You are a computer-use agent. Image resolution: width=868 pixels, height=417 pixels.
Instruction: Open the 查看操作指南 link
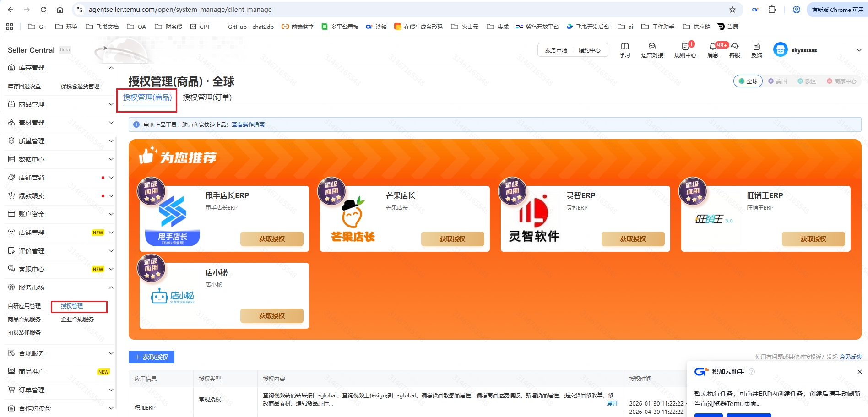point(248,125)
